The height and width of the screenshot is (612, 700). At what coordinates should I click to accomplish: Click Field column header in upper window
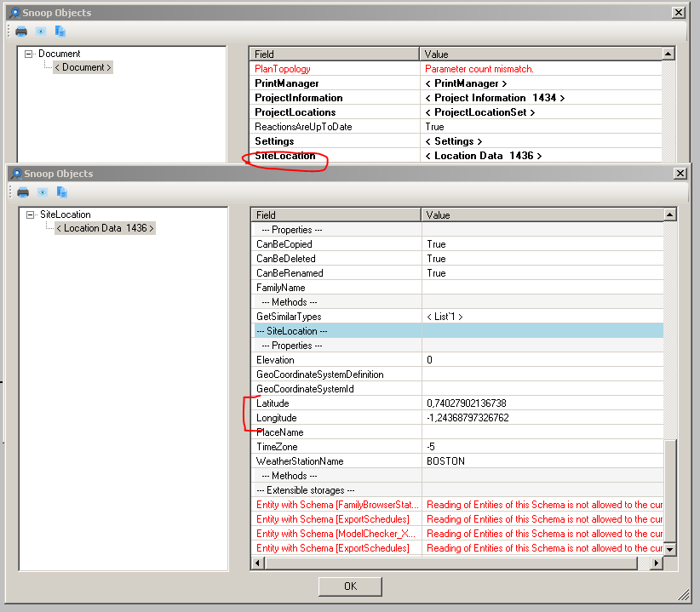(335, 54)
